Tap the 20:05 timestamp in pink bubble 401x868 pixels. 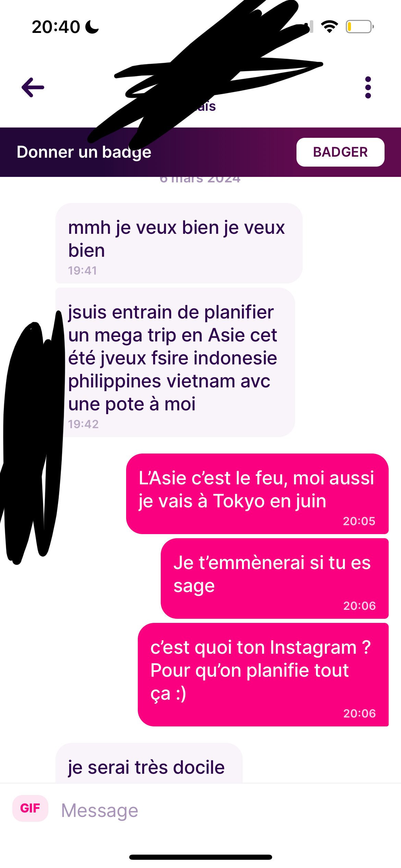(x=359, y=521)
